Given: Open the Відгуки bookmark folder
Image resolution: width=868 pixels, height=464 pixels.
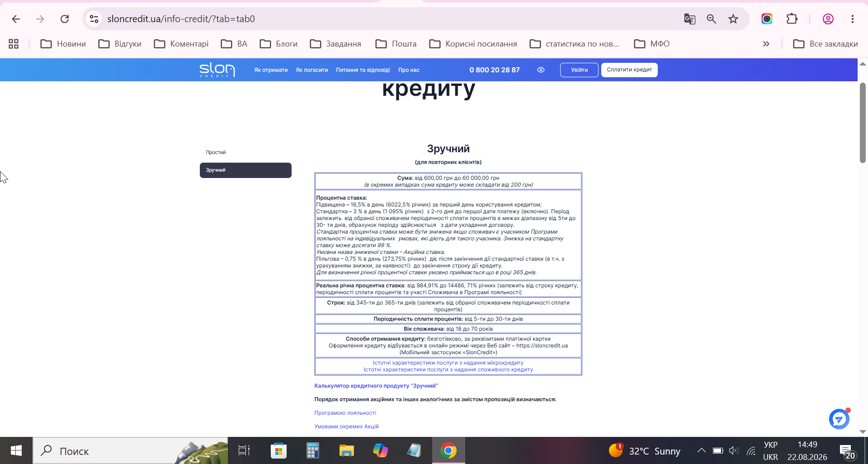Looking at the screenshot, I should pos(120,44).
